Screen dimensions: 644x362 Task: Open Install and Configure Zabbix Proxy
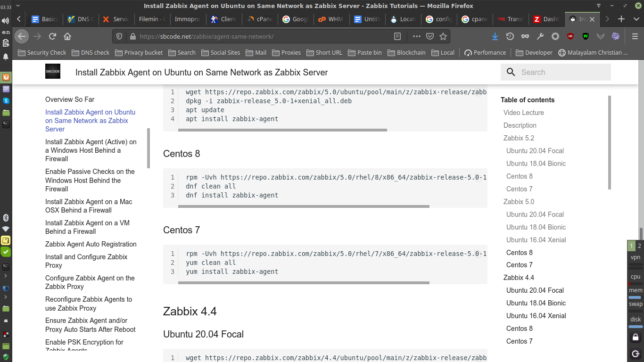tap(86, 261)
